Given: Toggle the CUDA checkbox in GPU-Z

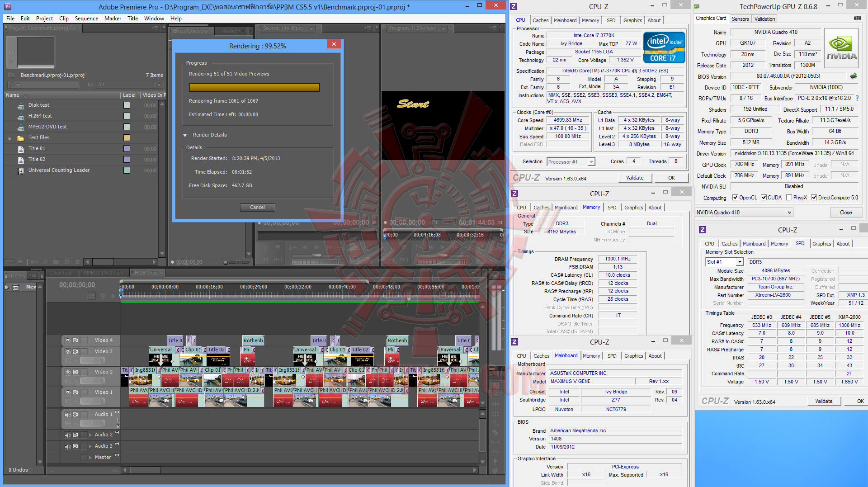Looking at the screenshot, I should [764, 198].
